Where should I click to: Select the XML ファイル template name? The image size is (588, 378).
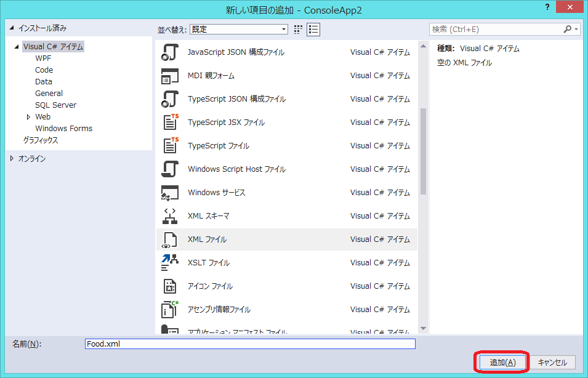pos(207,239)
